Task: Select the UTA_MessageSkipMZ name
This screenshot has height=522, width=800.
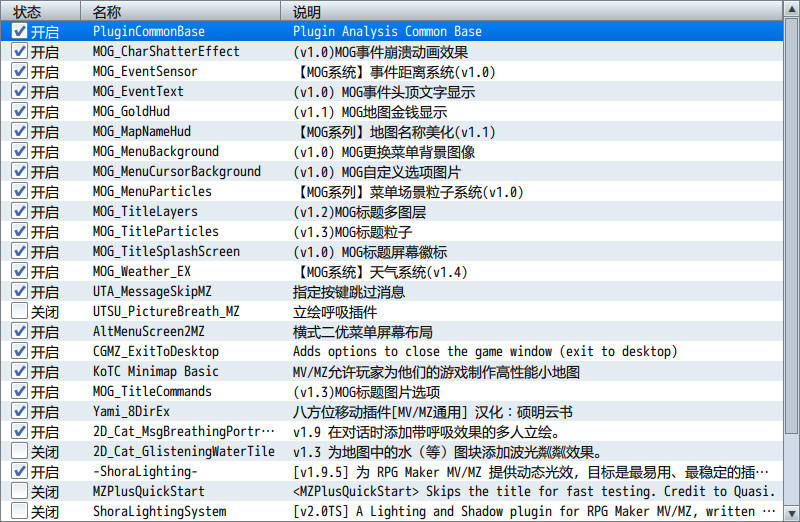Action: click(152, 291)
